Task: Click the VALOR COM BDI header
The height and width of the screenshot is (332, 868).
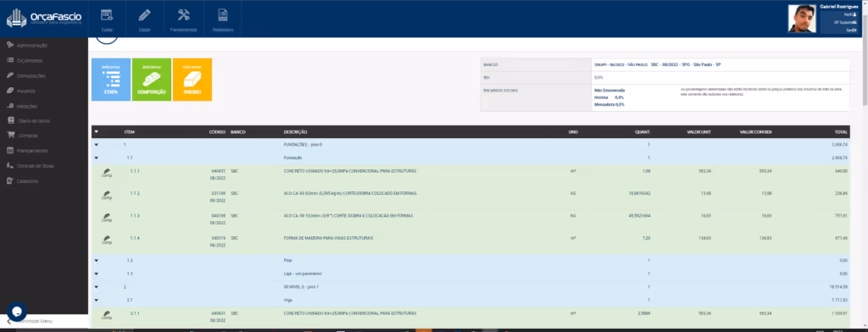Action: coord(755,132)
